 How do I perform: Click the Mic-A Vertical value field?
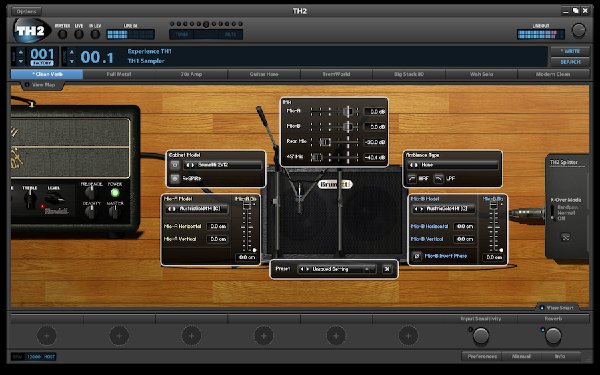[218, 239]
